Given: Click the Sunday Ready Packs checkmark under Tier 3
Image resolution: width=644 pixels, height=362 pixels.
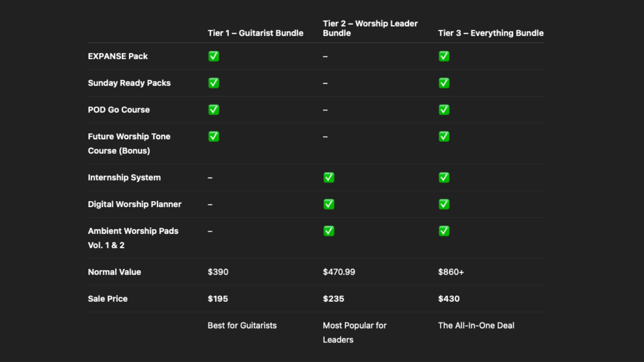Looking at the screenshot, I should point(444,83).
